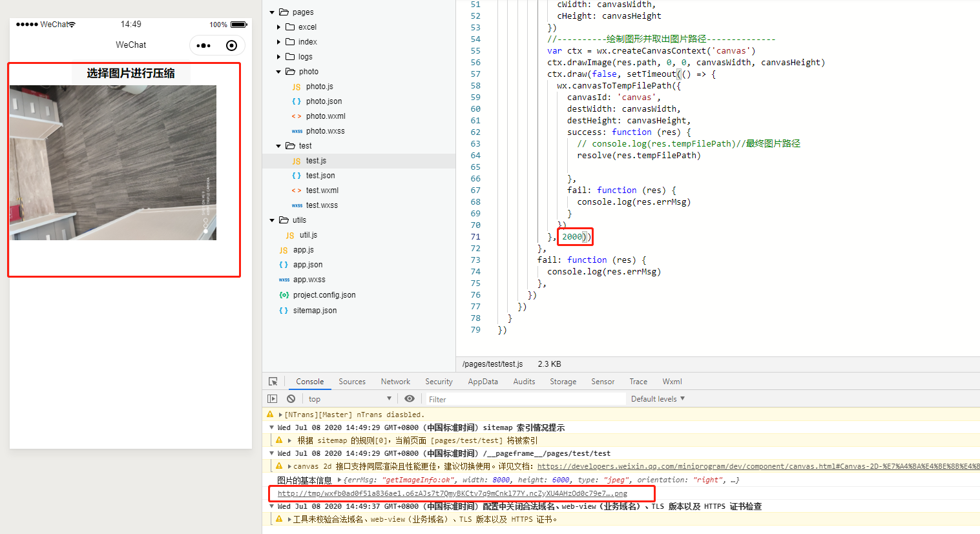Image resolution: width=980 pixels, height=534 pixels.
Task: Click the /pages/test/test.js path in status bar
Action: click(x=493, y=364)
